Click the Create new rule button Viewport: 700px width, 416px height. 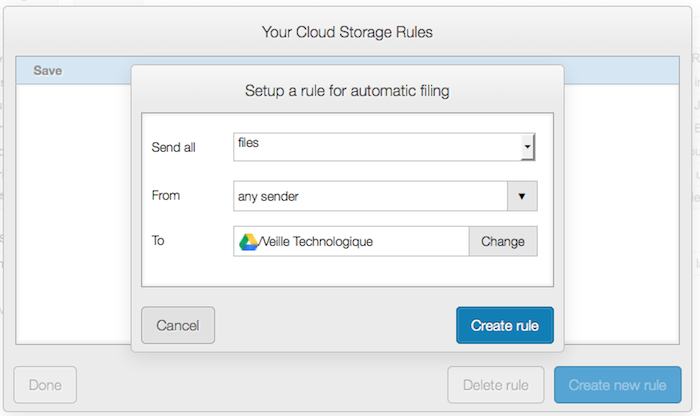tap(617, 385)
